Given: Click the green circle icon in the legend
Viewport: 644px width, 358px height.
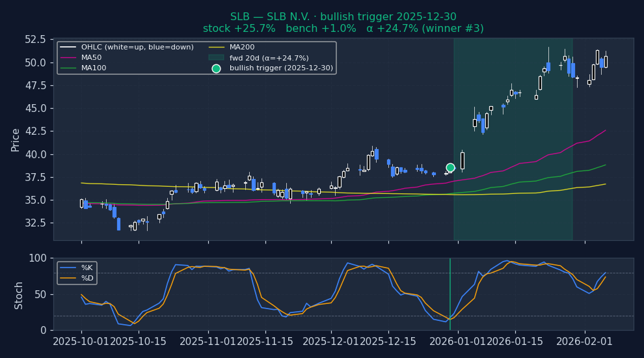Looking at the screenshot, I should [x=216, y=68].
